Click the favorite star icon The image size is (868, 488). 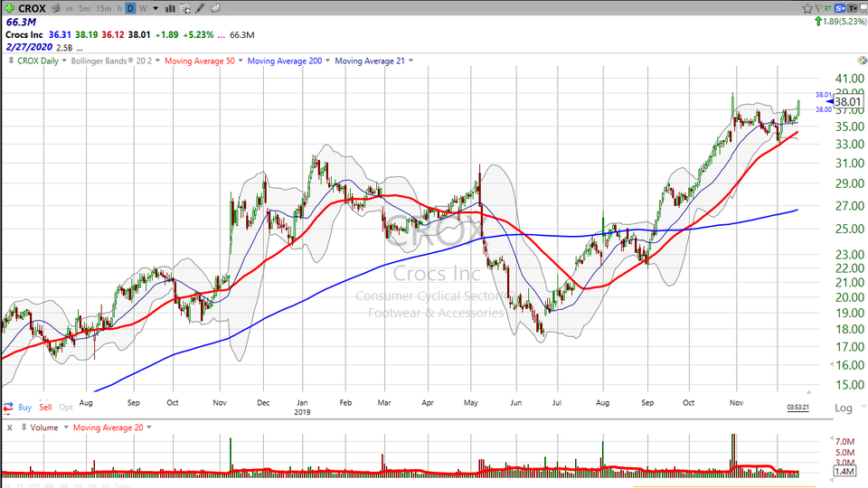(807, 8)
